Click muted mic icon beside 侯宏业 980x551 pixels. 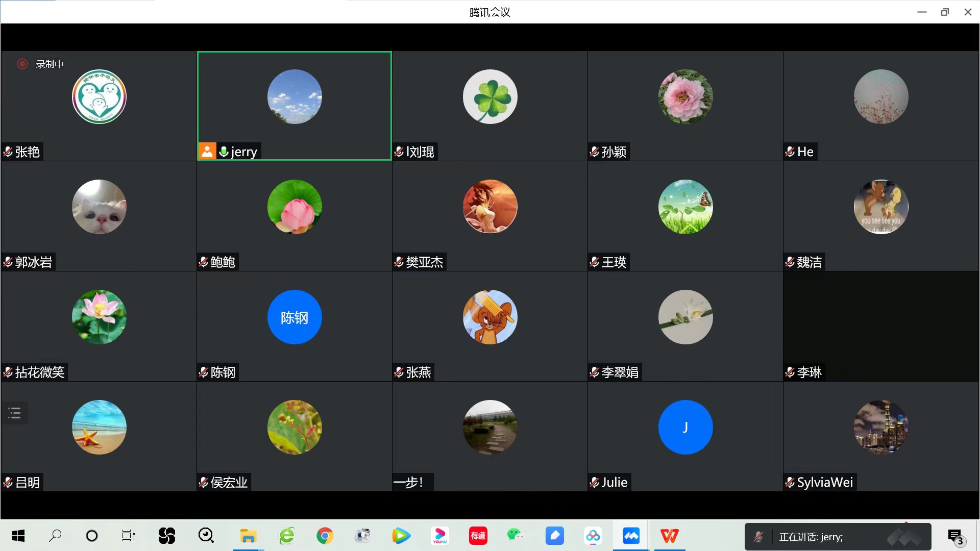coord(204,483)
